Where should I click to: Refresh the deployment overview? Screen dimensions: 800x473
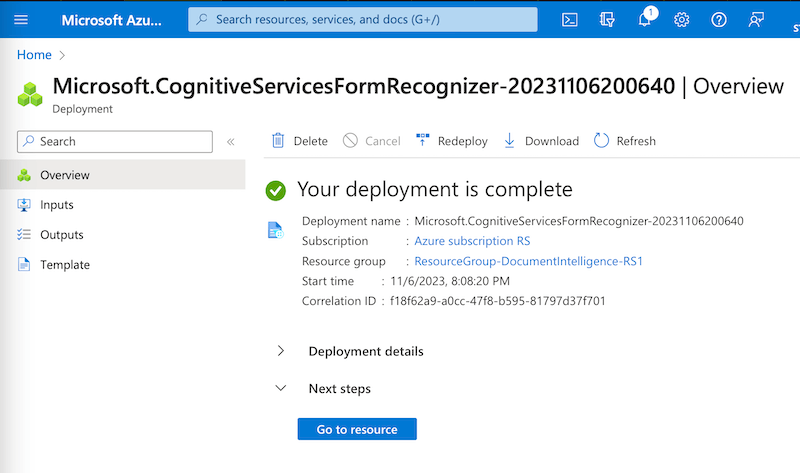pyautogui.click(x=625, y=141)
